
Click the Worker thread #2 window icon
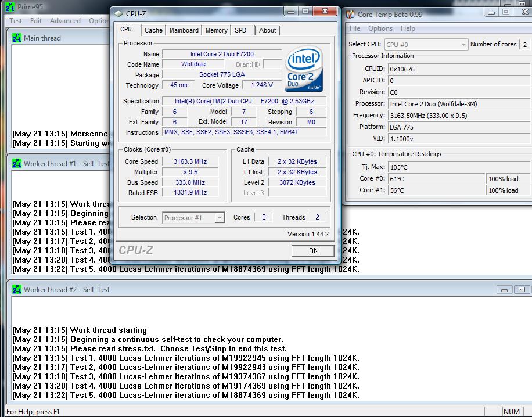click(17, 289)
